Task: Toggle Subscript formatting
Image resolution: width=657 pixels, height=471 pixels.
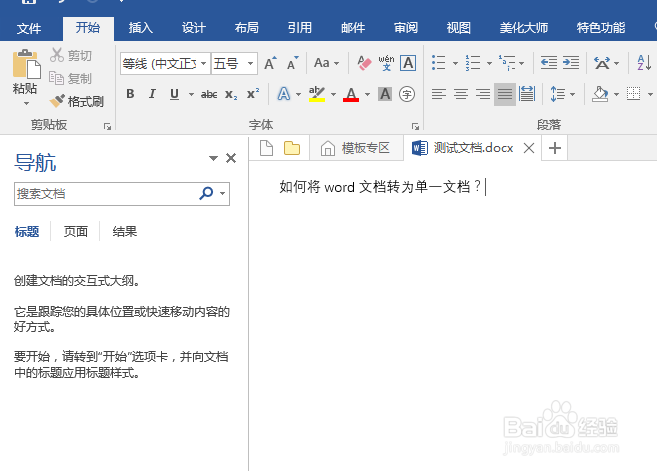Action: click(x=231, y=94)
